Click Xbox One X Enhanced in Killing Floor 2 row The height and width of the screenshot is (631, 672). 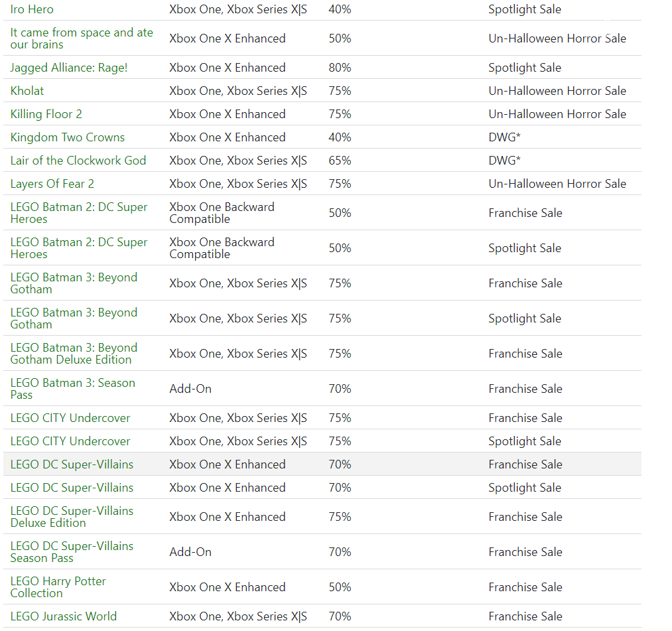[x=227, y=114]
